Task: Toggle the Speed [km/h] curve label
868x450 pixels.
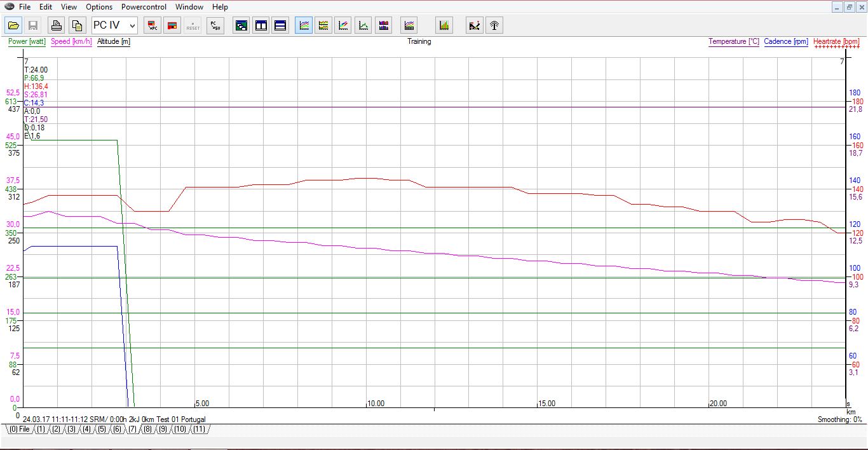Action: [x=71, y=42]
